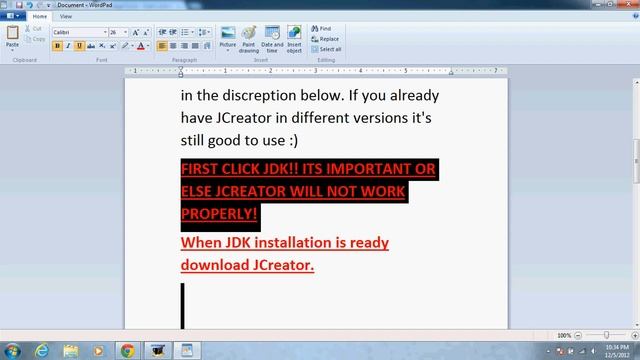Click the WordPad taskbar button
The height and width of the screenshot is (360, 640).
tap(187, 351)
